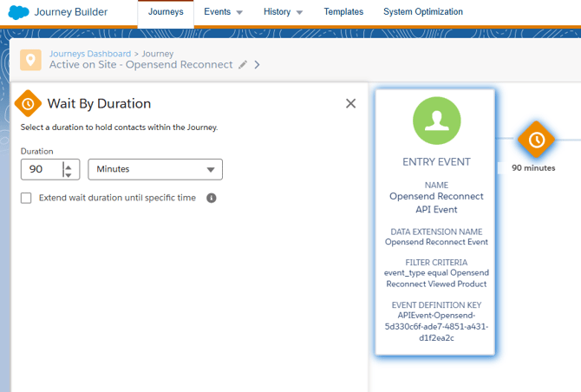Click the info icon beside extend wait option
Screen dimensions: 581x392
coord(212,198)
